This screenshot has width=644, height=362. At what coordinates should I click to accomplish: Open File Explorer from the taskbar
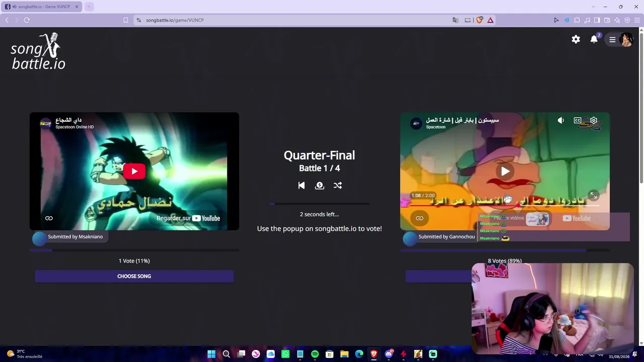344,354
